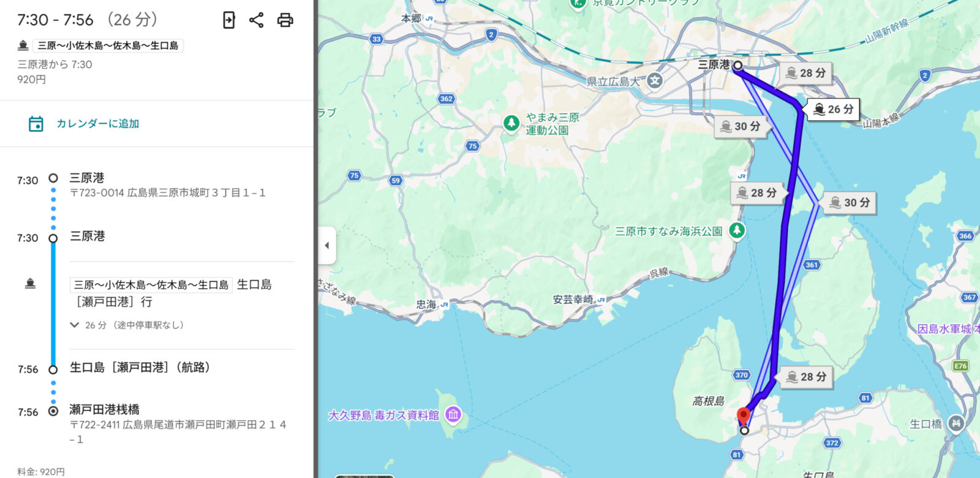Choose the 30 分 alternative route near 県立広島大

pyautogui.click(x=741, y=127)
